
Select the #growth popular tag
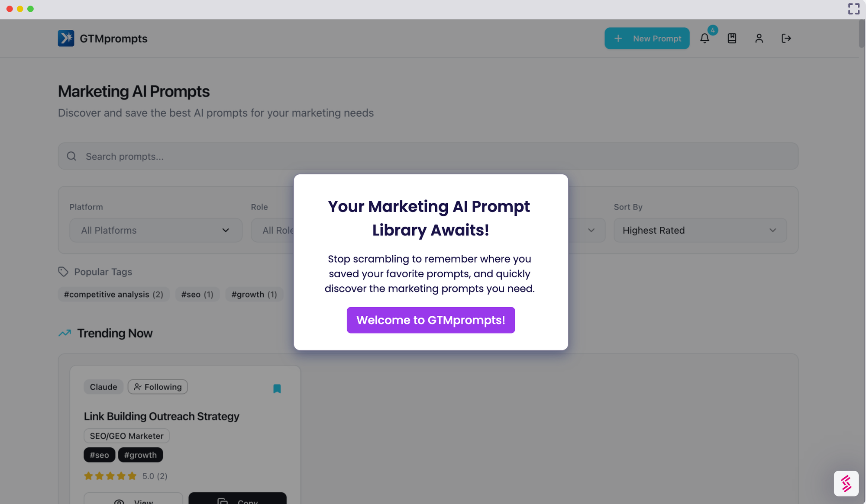(254, 294)
